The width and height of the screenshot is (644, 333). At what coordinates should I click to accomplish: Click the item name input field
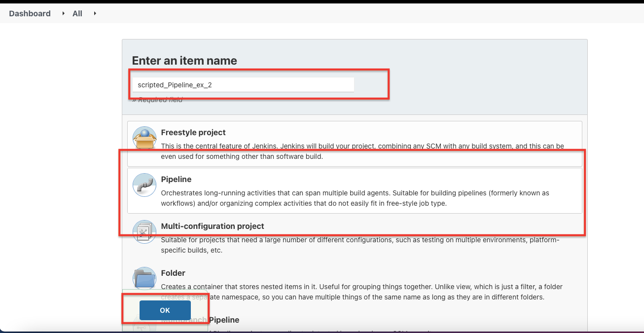[x=243, y=84]
